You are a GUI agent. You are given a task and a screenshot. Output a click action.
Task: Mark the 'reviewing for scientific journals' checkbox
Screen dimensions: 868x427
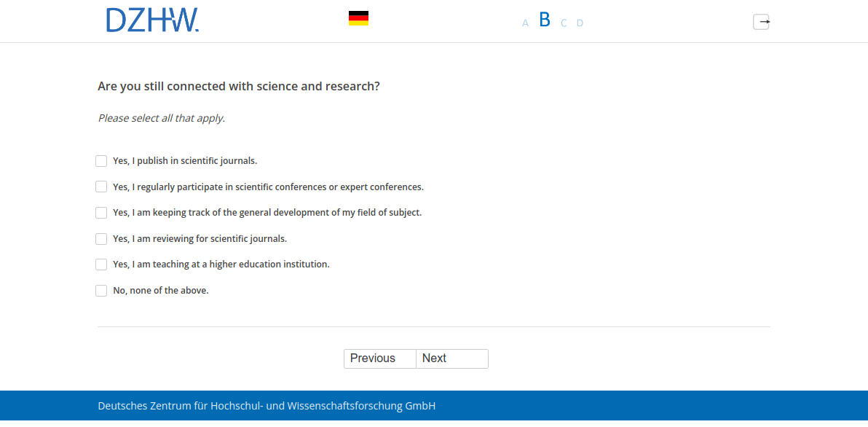coord(101,239)
